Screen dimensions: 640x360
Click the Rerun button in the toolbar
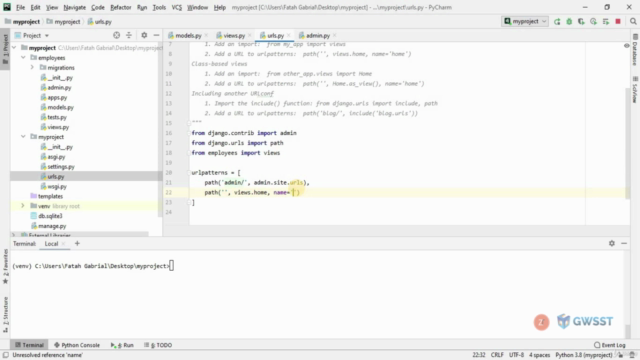point(557,22)
